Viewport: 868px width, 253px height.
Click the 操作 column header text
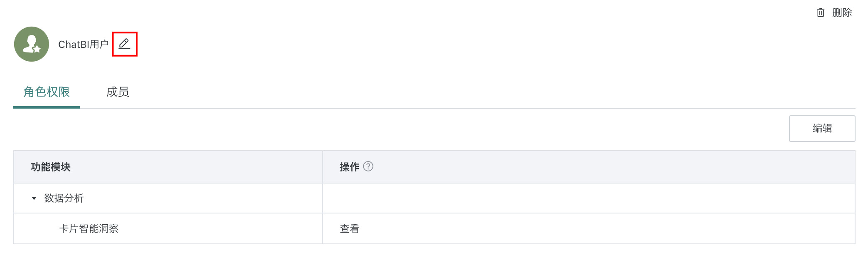(x=349, y=167)
